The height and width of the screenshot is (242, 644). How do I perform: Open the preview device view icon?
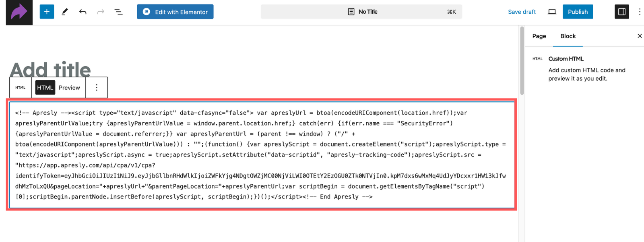(x=552, y=12)
